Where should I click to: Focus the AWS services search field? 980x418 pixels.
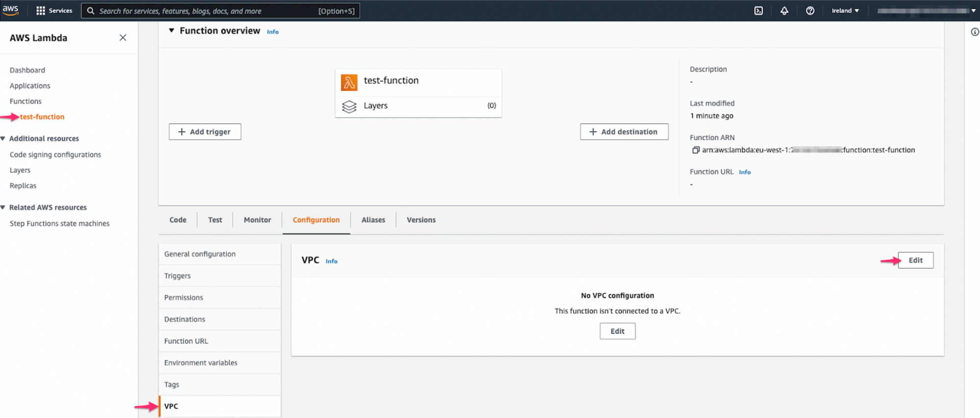[x=206, y=11]
